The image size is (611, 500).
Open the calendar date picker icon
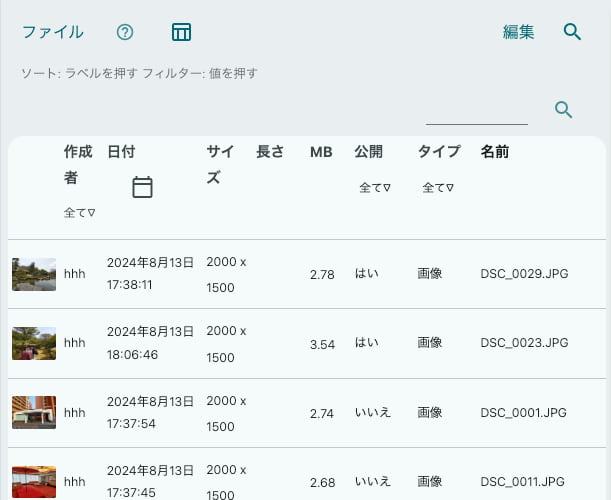coord(142,187)
